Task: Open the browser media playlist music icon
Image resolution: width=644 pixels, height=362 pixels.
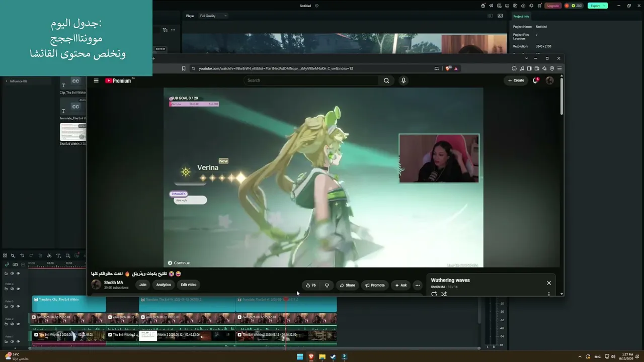Action: (522, 68)
